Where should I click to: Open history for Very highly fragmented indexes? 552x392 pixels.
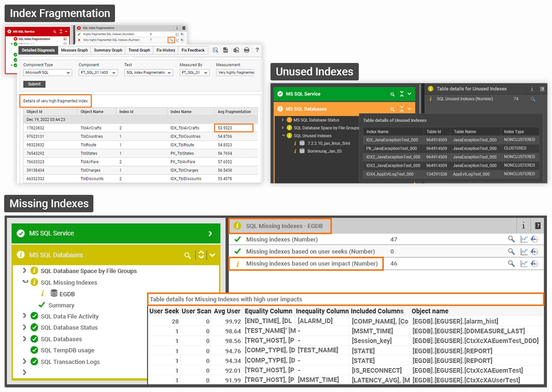[183, 40]
